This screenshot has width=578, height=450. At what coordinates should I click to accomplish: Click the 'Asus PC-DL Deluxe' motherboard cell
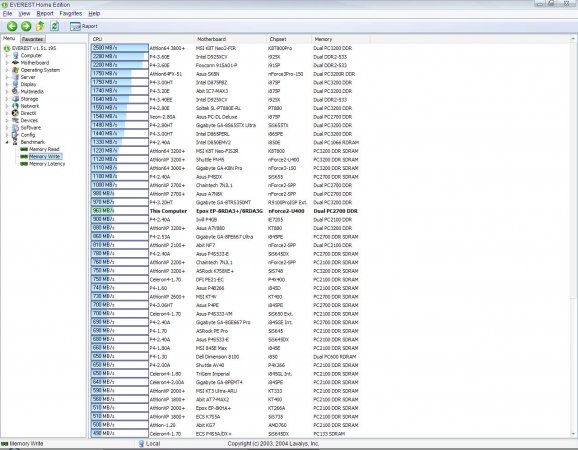[x=217, y=117]
